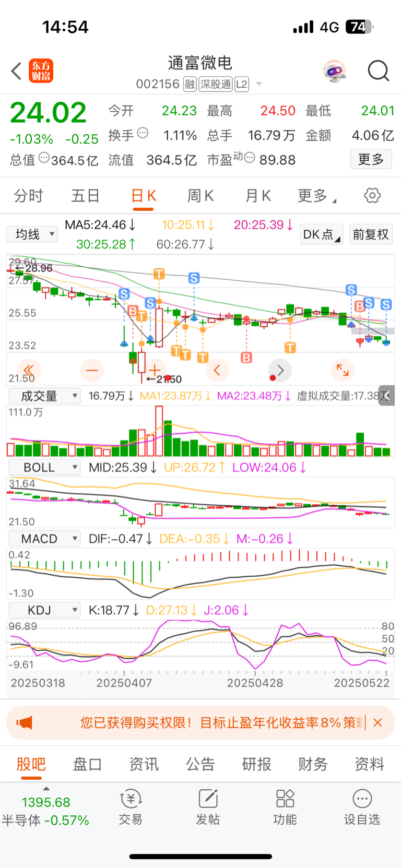
Task: Tap the 更多 quote details button
Action: (371, 159)
